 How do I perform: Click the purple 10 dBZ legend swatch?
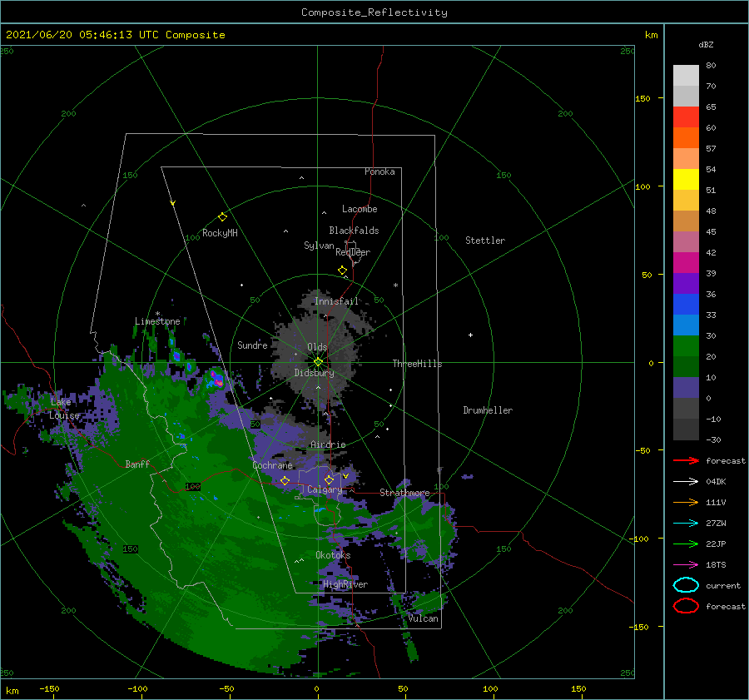[x=686, y=387]
